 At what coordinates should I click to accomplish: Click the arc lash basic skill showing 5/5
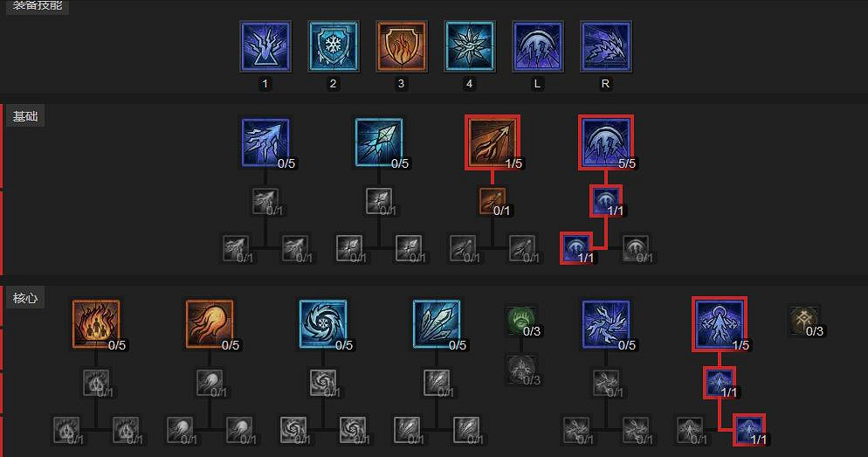click(x=606, y=142)
